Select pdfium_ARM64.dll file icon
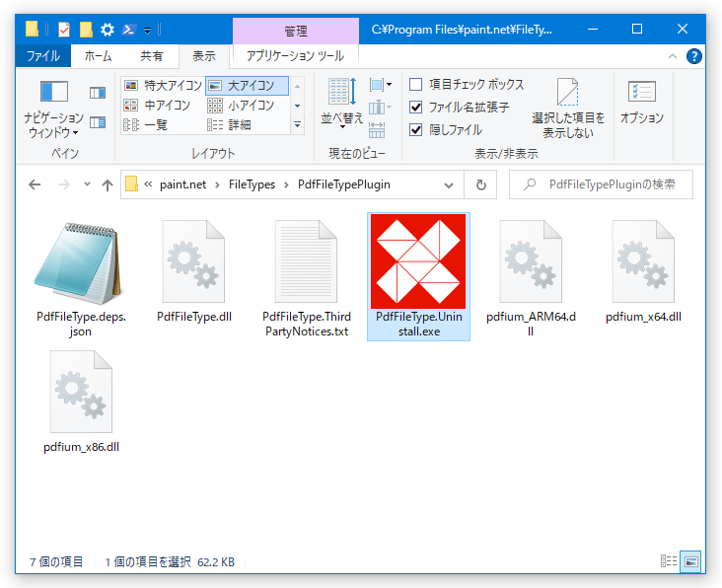The width and height of the screenshot is (722, 588). click(x=531, y=261)
